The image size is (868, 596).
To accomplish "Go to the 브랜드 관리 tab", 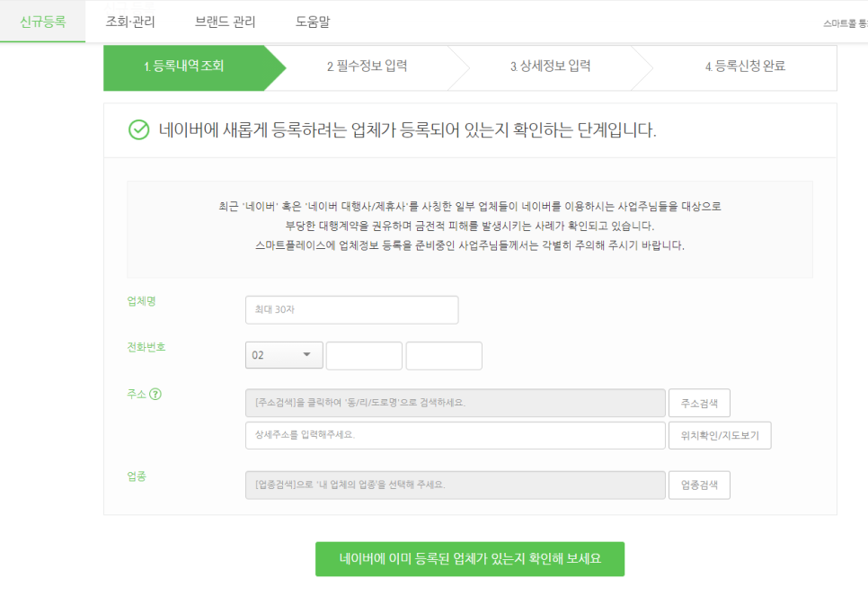I will pos(225,22).
